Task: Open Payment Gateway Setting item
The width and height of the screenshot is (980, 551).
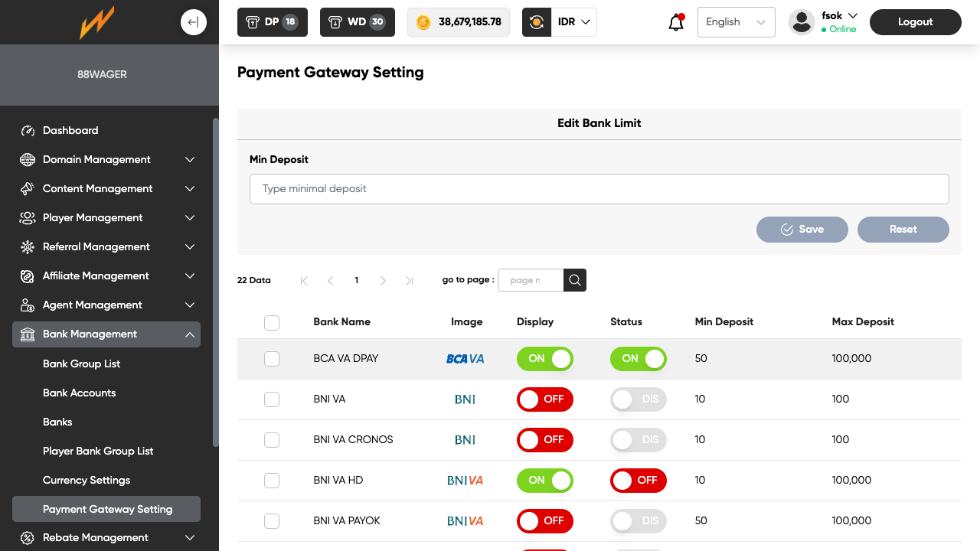Action: [x=106, y=510]
